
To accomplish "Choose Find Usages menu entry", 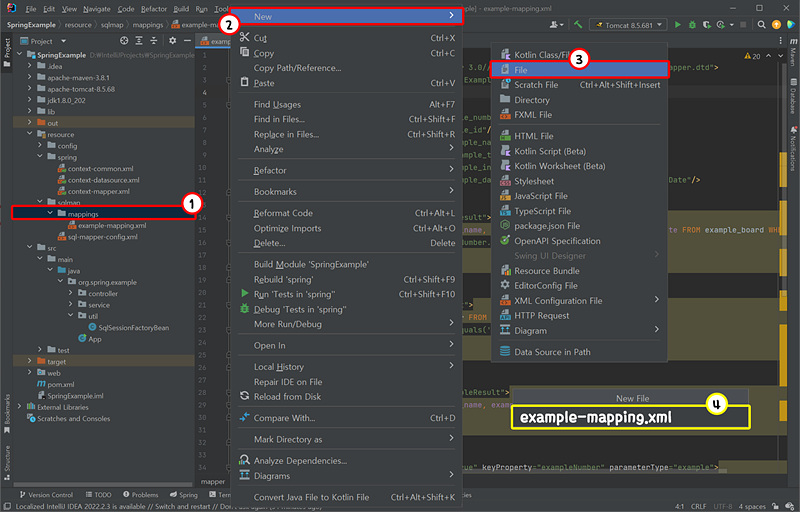I will (x=347, y=104).
